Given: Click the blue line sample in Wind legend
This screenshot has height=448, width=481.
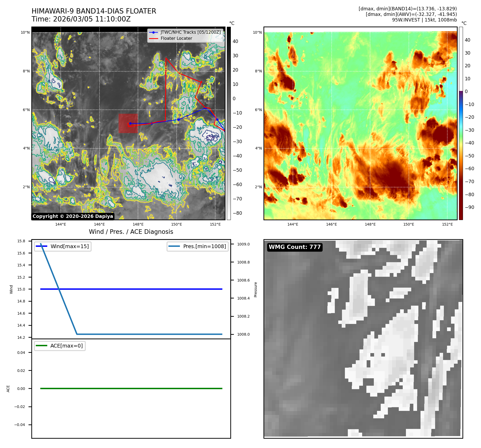Looking at the screenshot, I should click(41, 246).
